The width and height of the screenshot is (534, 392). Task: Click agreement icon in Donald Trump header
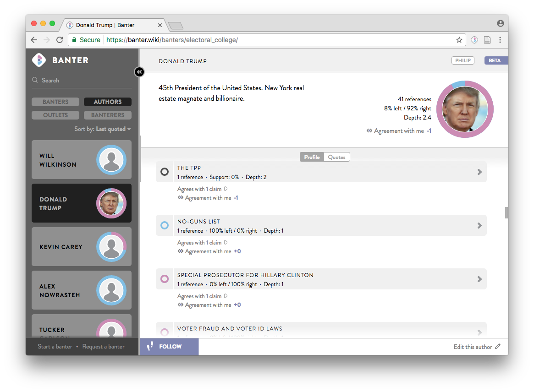pyautogui.click(x=369, y=131)
